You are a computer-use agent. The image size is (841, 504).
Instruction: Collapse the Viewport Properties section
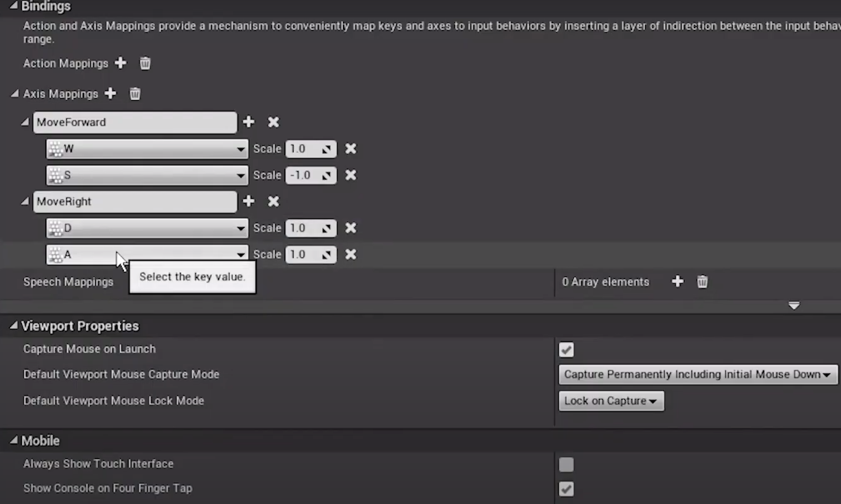14,326
